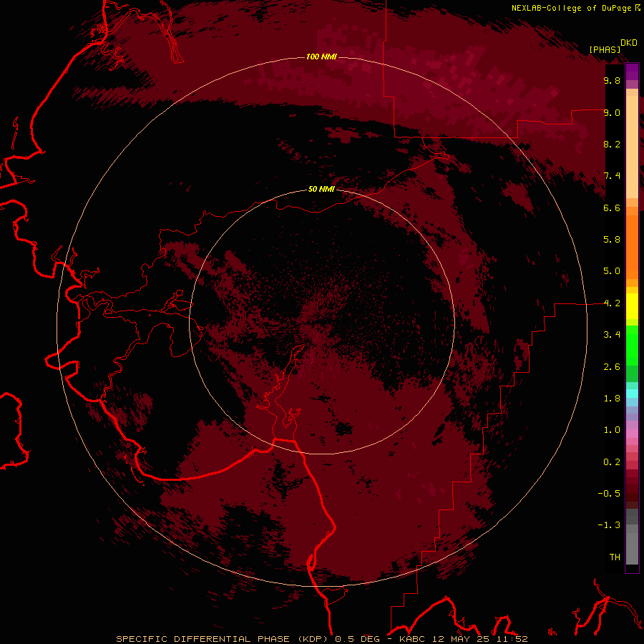Click the 12 MAY 25 date in the caption

(x=461, y=639)
